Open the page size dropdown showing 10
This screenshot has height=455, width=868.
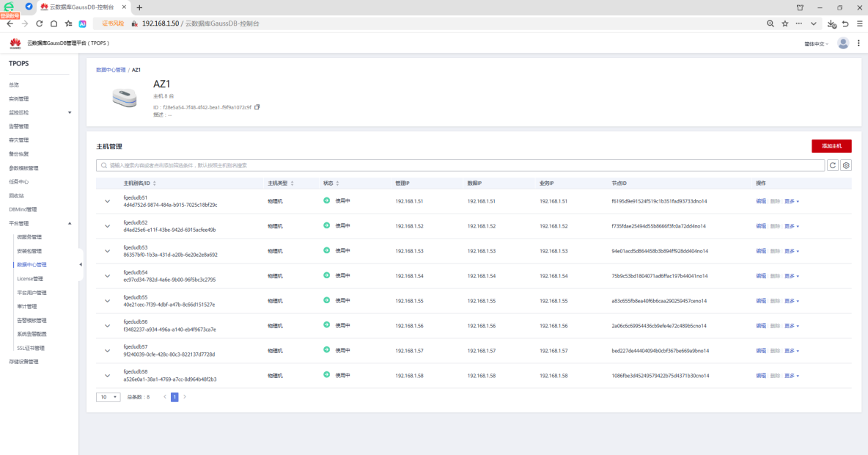point(108,397)
